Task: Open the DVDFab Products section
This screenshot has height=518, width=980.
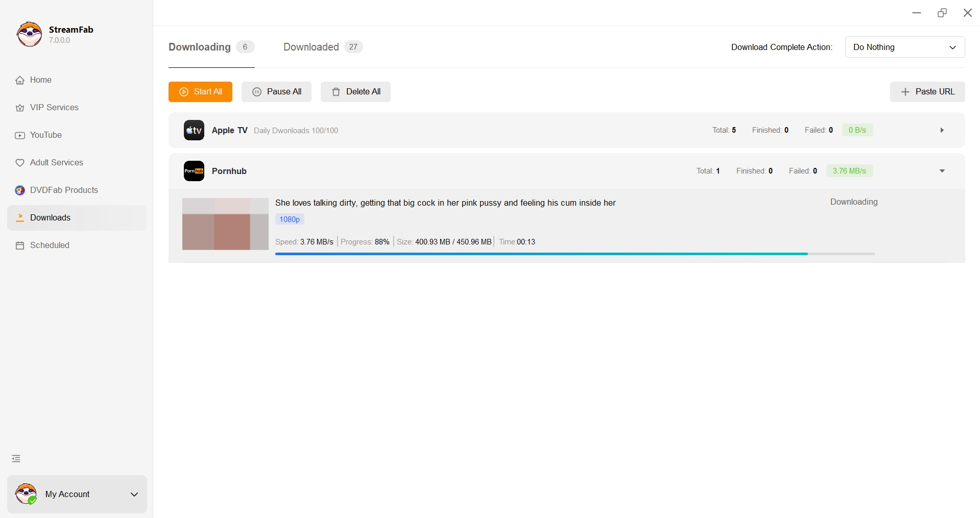Action: [x=63, y=190]
